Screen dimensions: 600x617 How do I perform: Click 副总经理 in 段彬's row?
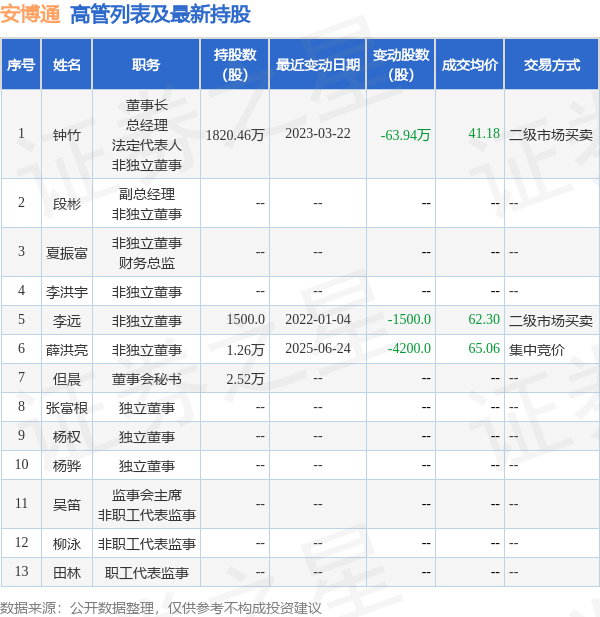146,194
